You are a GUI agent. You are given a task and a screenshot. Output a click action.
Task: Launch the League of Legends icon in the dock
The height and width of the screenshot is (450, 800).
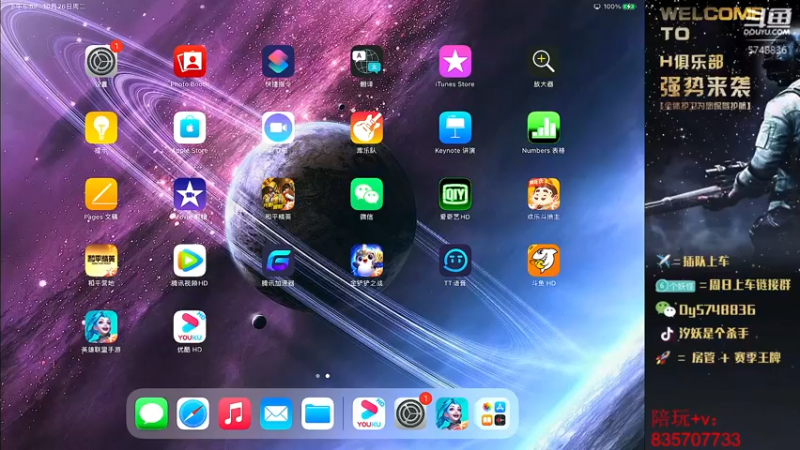point(452,414)
